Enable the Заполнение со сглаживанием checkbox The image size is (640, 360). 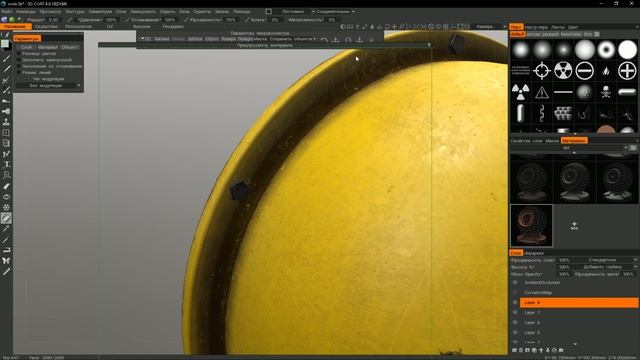coord(18,66)
